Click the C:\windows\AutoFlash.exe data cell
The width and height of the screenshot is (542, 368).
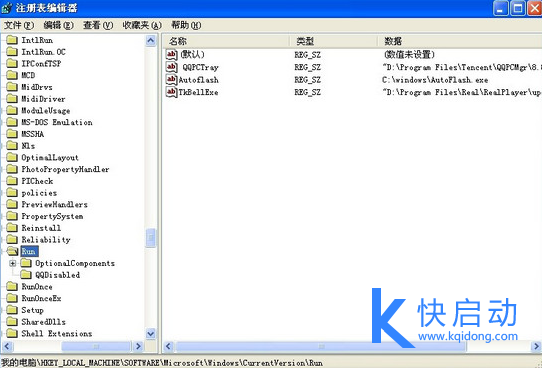(435, 80)
